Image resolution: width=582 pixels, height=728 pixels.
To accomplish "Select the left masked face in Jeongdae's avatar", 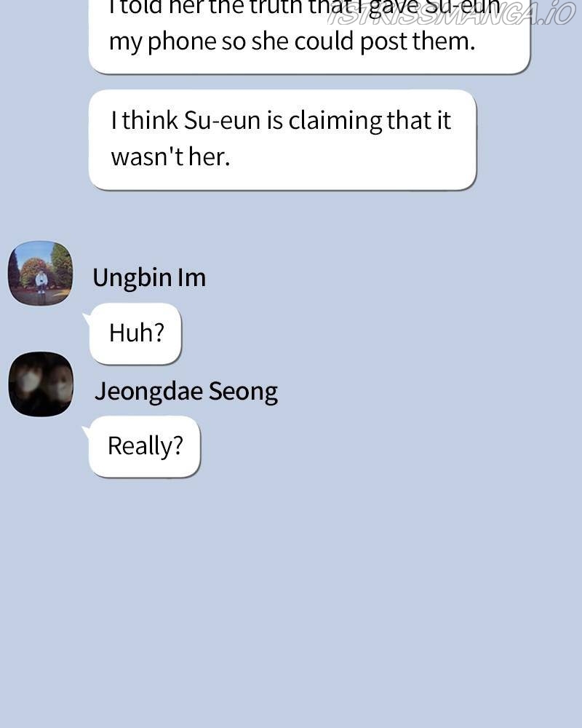I will click(29, 381).
